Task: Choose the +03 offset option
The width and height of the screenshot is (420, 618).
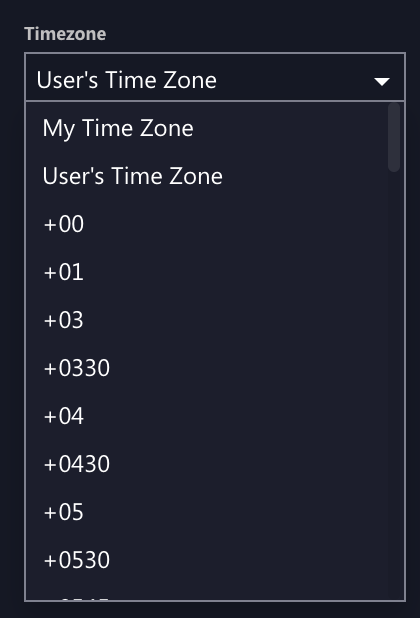Action: (x=206, y=320)
